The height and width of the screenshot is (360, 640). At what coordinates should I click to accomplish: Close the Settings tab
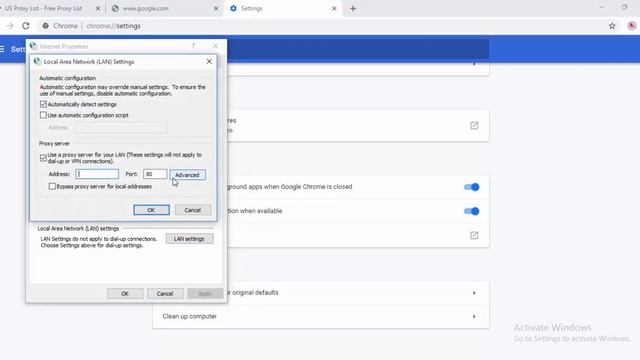(x=334, y=9)
